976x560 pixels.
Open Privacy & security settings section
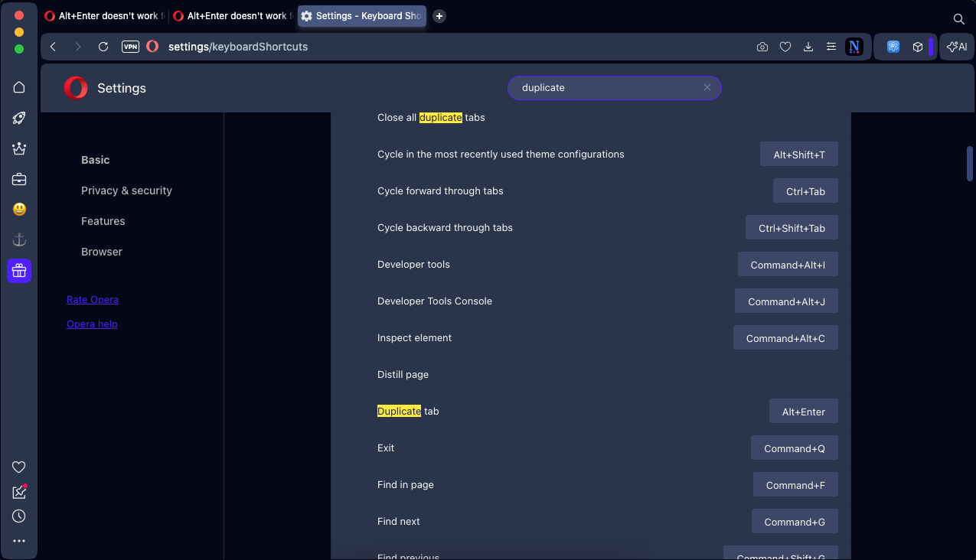(126, 190)
